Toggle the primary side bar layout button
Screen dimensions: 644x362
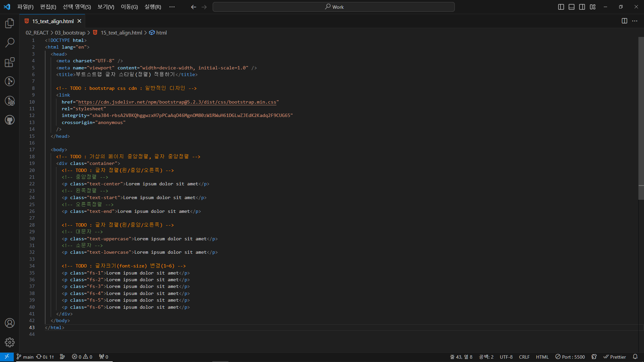[x=561, y=7]
